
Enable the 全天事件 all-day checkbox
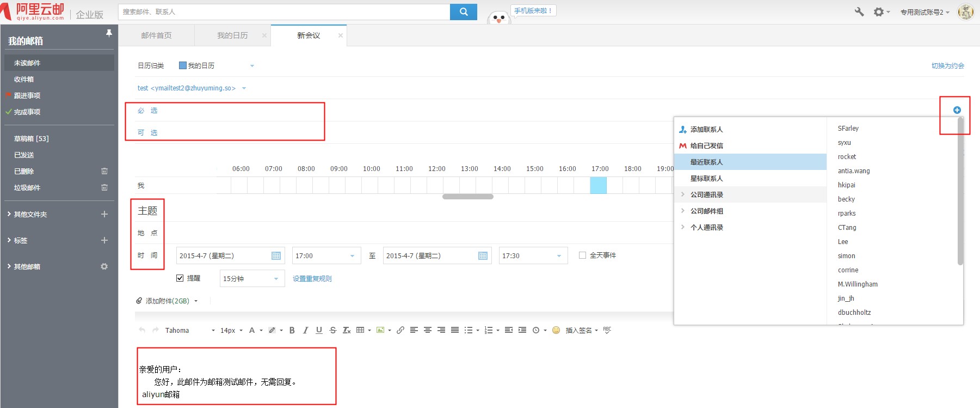click(x=582, y=255)
